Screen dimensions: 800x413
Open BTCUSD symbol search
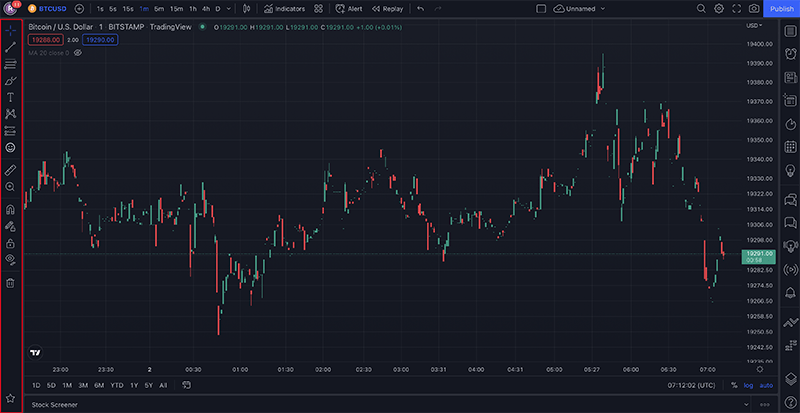pyautogui.click(x=47, y=9)
